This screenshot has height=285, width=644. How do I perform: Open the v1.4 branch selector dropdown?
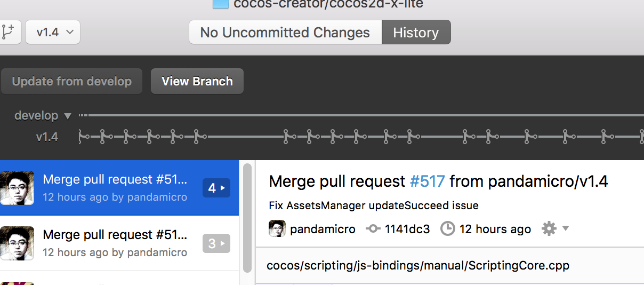pos(53,32)
